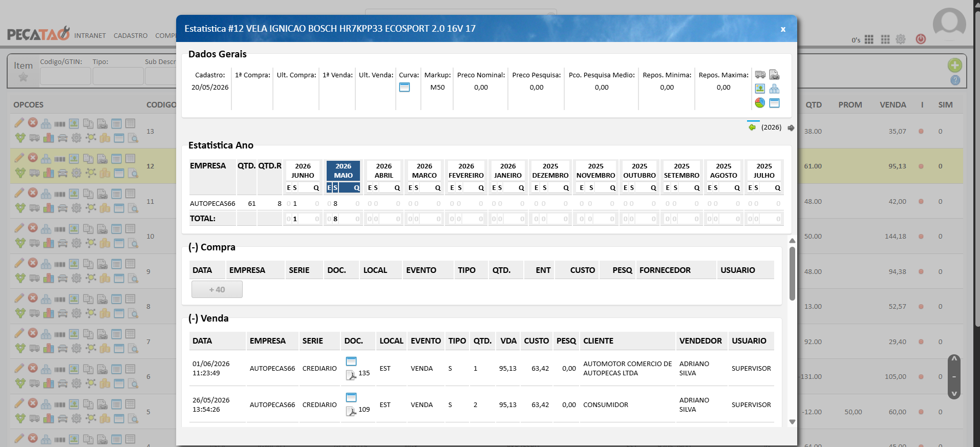Screen dimensions: 980x447
Task: Select the 2026 JUNHO month column header
Action: [x=303, y=171]
